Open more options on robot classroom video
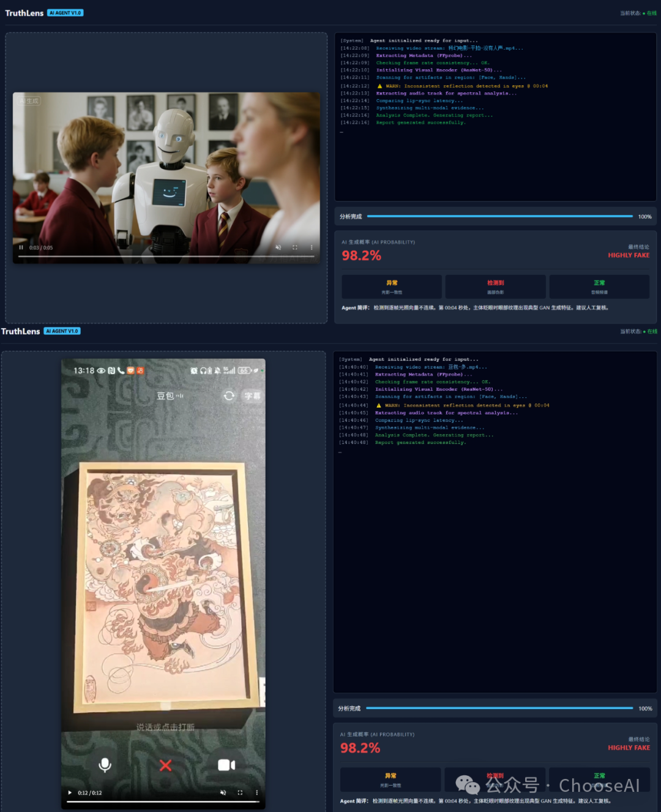 [x=311, y=247]
